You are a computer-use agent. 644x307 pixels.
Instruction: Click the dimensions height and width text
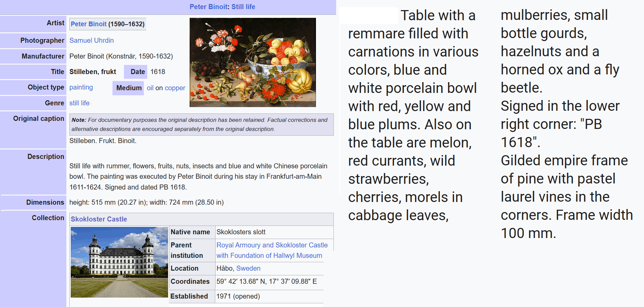pyautogui.click(x=147, y=202)
